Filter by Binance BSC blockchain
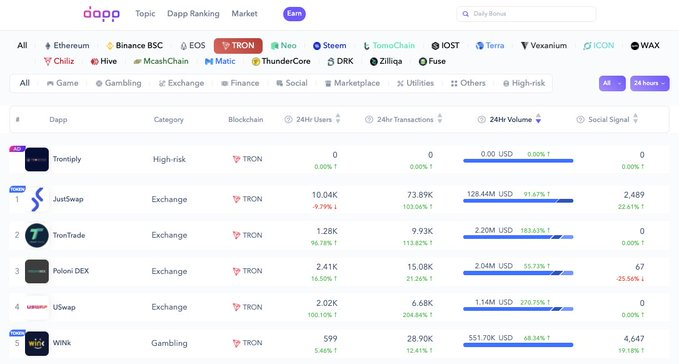The width and height of the screenshot is (679, 364). coord(135,45)
